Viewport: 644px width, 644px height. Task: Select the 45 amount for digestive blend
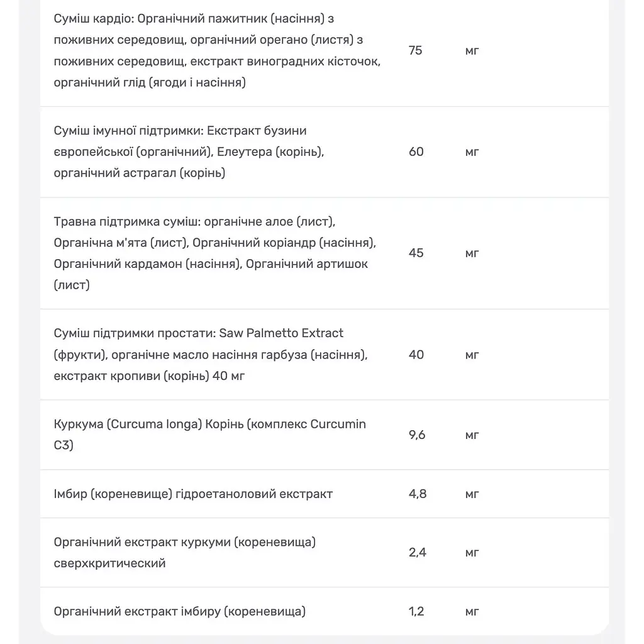point(416,253)
